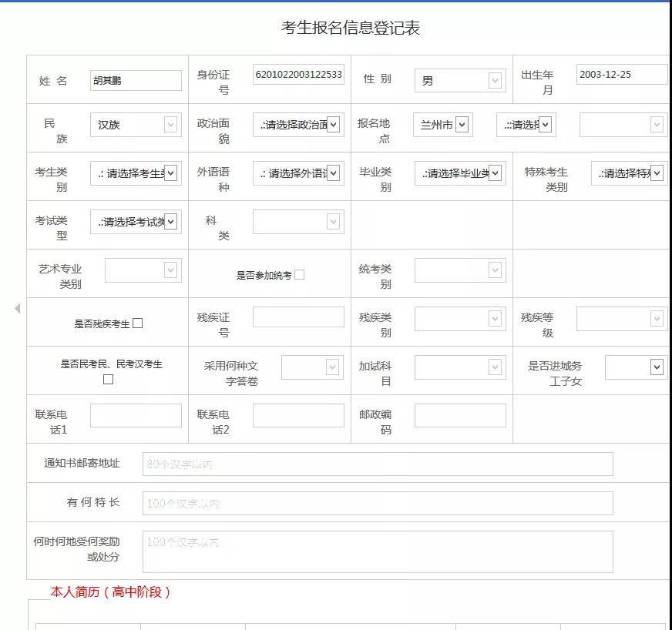Open the third empty 报名地点 dropdown

click(x=623, y=125)
